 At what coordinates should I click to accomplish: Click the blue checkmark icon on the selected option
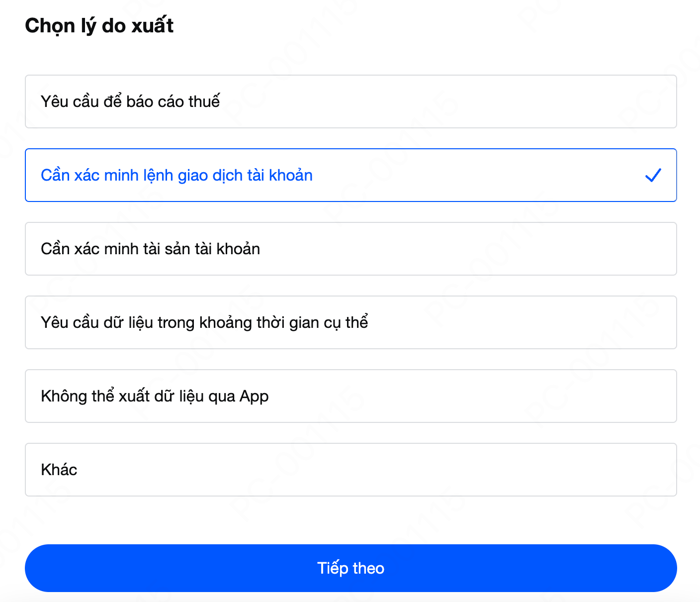click(x=652, y=175)
